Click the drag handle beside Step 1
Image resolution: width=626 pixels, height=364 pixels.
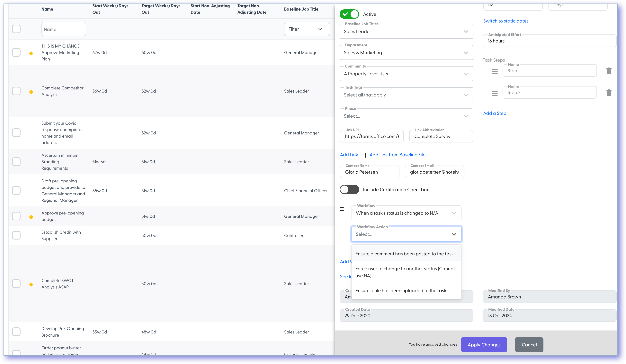coord(495,71)
